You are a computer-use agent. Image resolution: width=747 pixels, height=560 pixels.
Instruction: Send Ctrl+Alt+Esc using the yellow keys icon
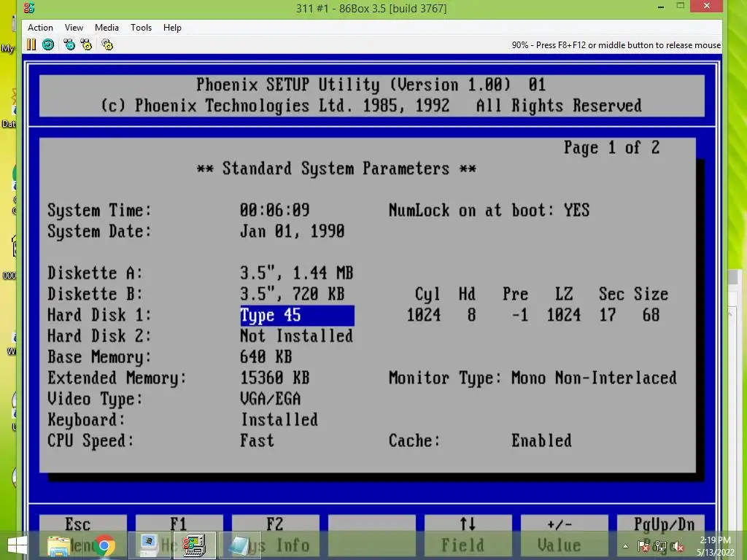[86, 44]
